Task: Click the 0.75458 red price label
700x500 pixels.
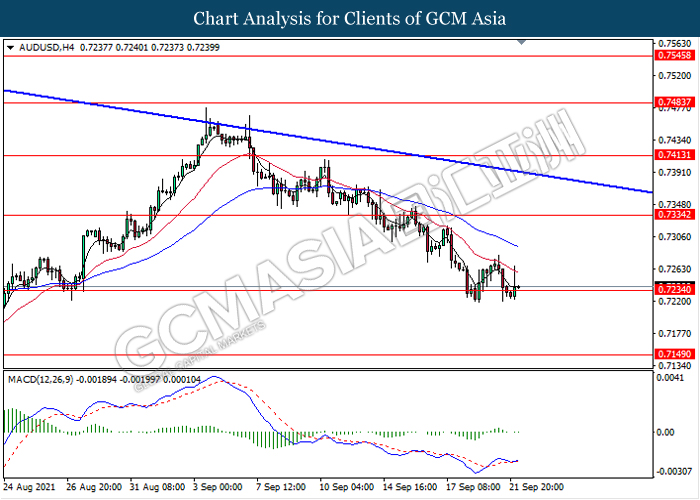Action: click(x=675, y=55)
